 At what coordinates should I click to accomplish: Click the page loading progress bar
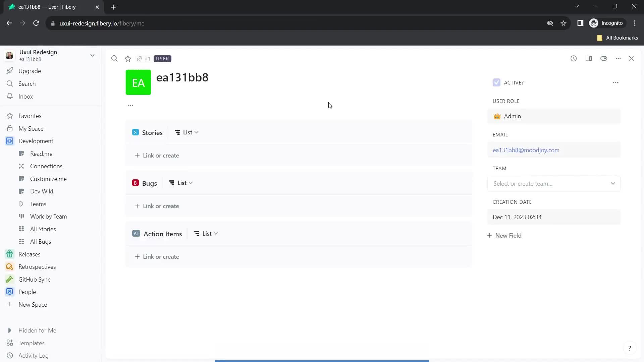[322, 361]
